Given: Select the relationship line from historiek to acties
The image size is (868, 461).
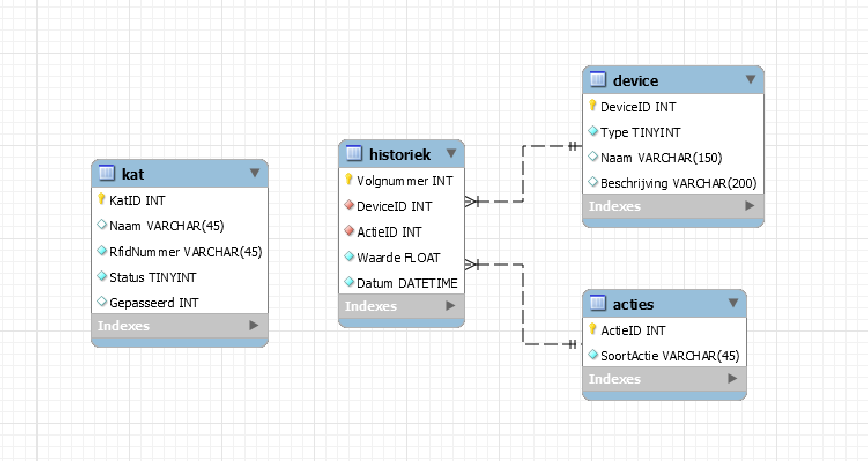Looking at the screenshot, I should (523, 304).
